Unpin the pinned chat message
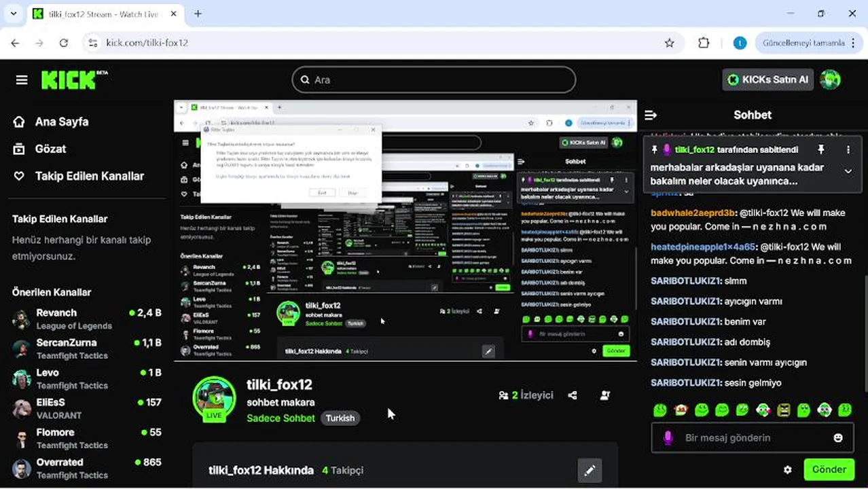 820,149
